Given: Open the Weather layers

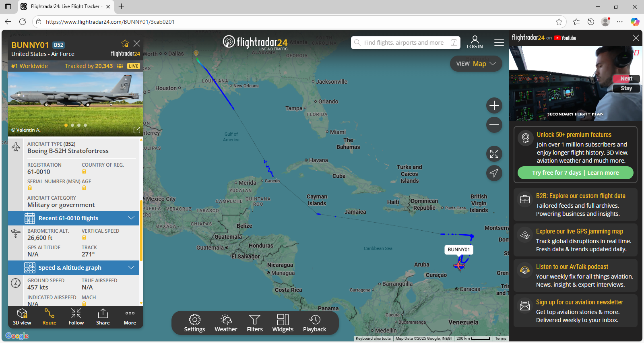Looking at the screenshot, I should click(226, 323).
